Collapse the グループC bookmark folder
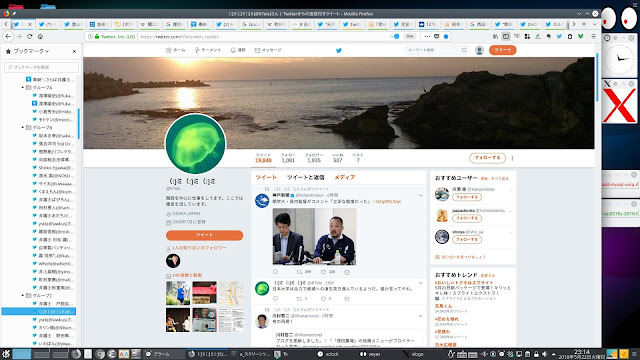This screenshot has height=360, width=640. (x=23, y=295)
